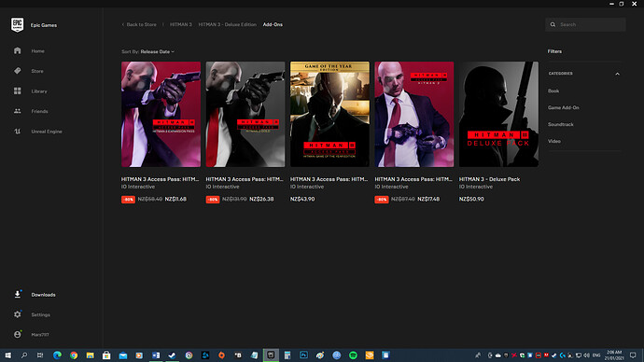This screenshot has height=362, width=644.
Task: Click the store Search field
Action: 585,24
